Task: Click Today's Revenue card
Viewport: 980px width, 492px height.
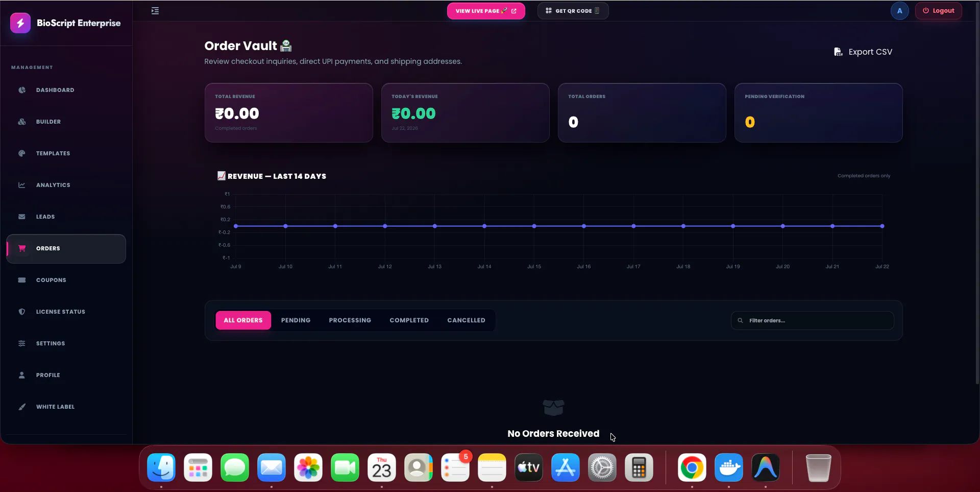Action: pos(465,113)
